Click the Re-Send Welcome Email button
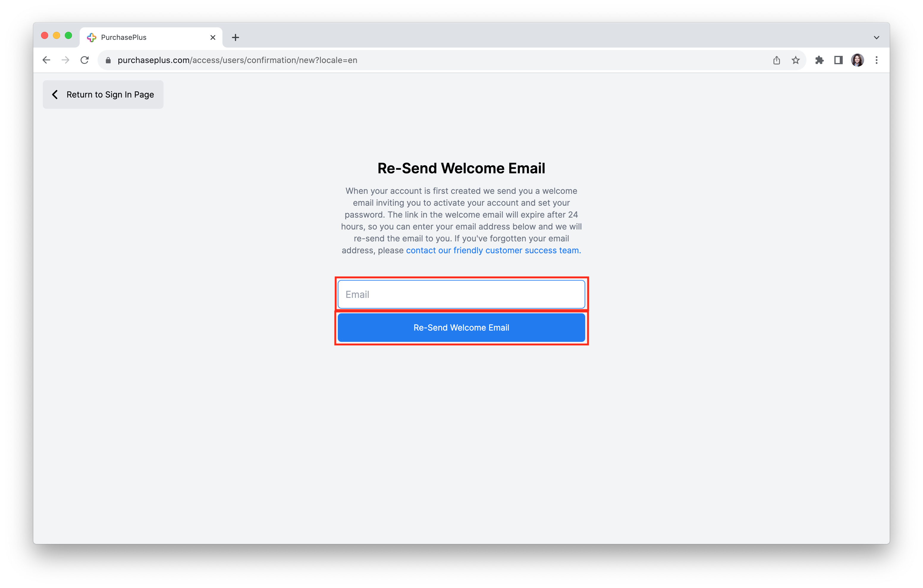 (x=461, y=328)
